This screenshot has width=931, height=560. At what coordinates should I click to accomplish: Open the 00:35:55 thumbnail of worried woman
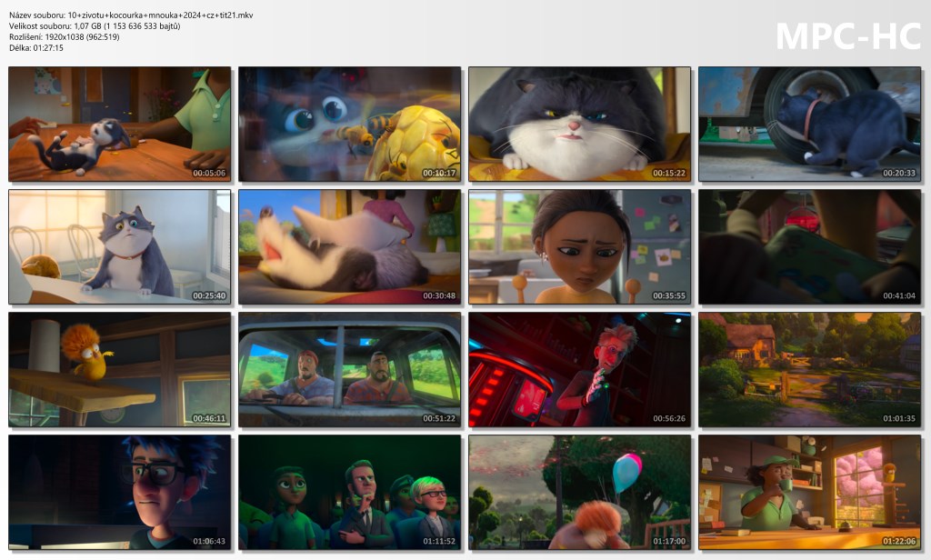(580, 246)
